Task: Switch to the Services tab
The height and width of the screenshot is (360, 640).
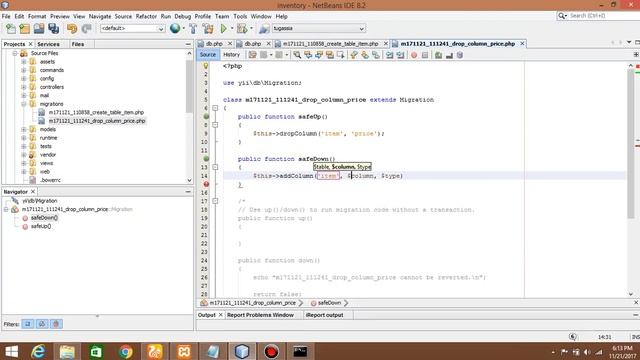Action: [48, 44]
